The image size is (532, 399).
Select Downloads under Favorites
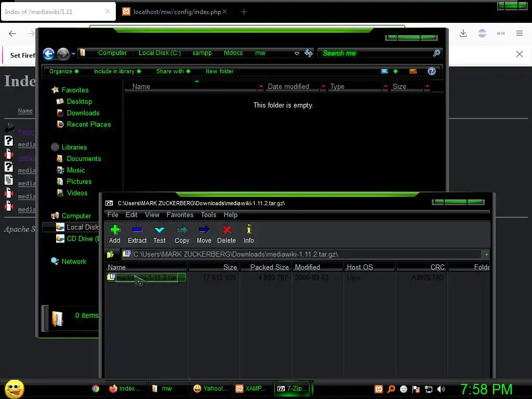pos(83,113)
